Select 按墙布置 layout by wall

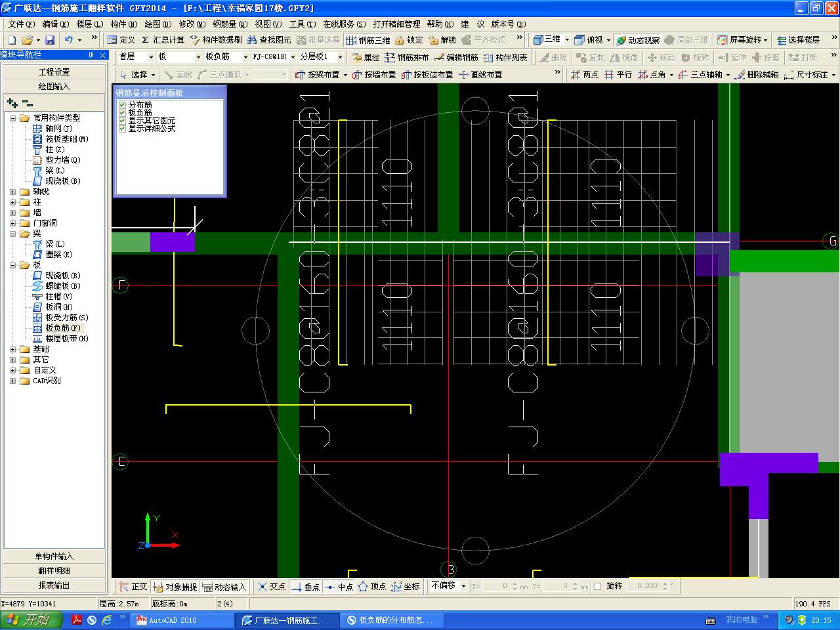click(374, 75)
